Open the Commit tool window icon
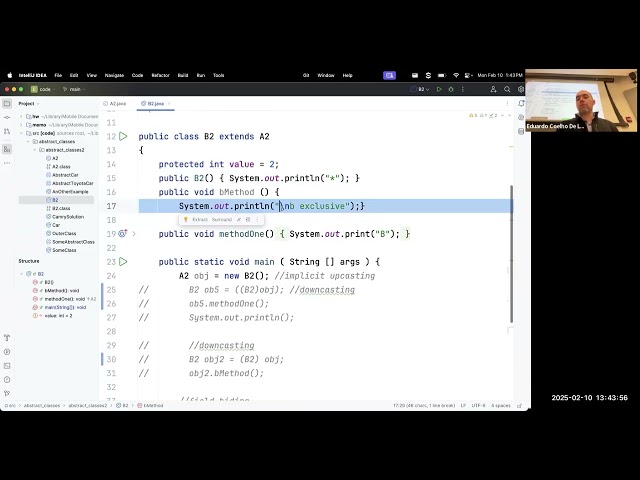 7,118
